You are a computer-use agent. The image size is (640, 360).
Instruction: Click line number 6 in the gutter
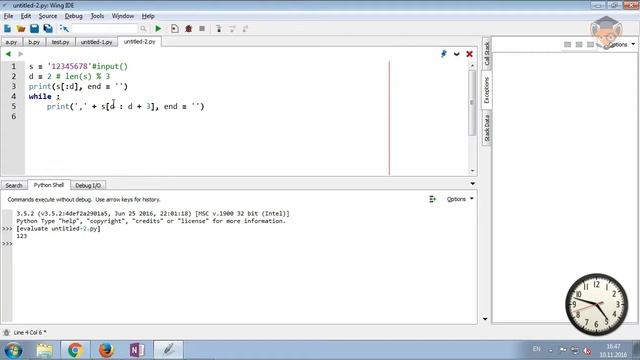(x=14, y=116)
